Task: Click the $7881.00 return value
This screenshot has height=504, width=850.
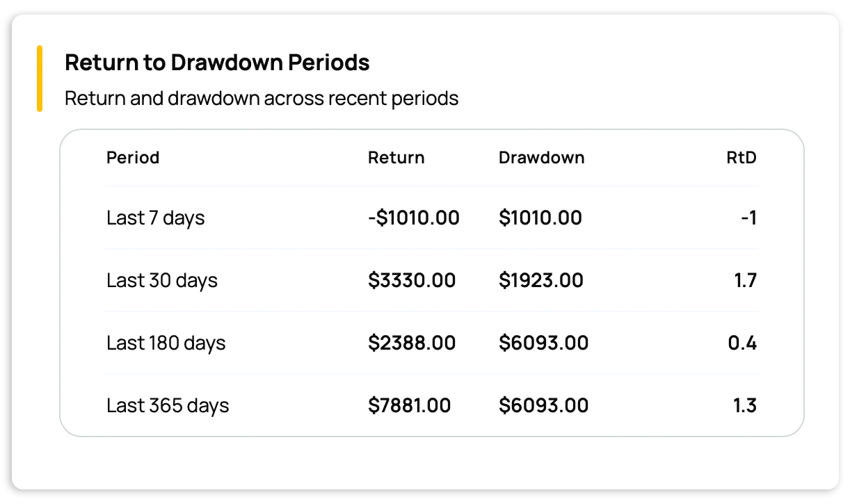Action: [x=410, y=405]
